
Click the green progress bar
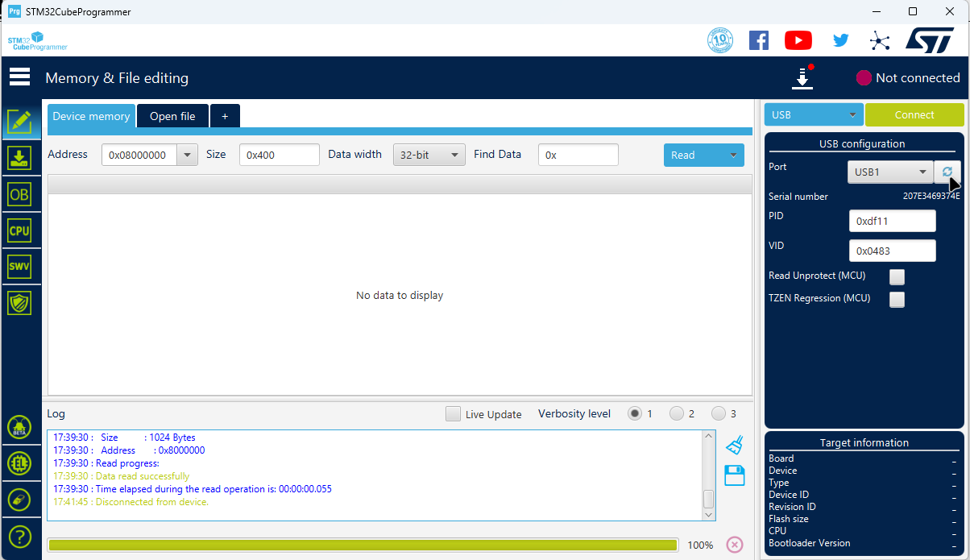[363, 545]
